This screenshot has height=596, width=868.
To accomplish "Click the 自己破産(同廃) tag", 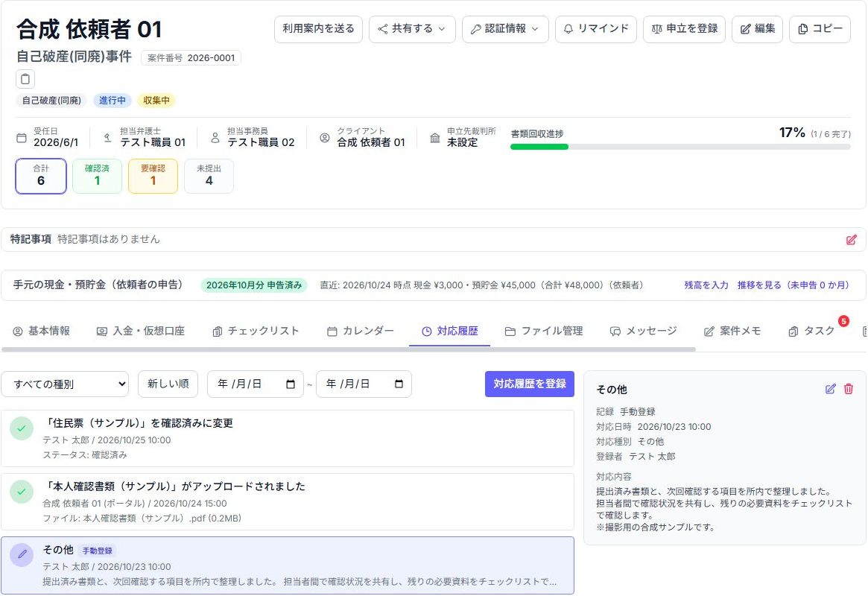I will point(51,101).
